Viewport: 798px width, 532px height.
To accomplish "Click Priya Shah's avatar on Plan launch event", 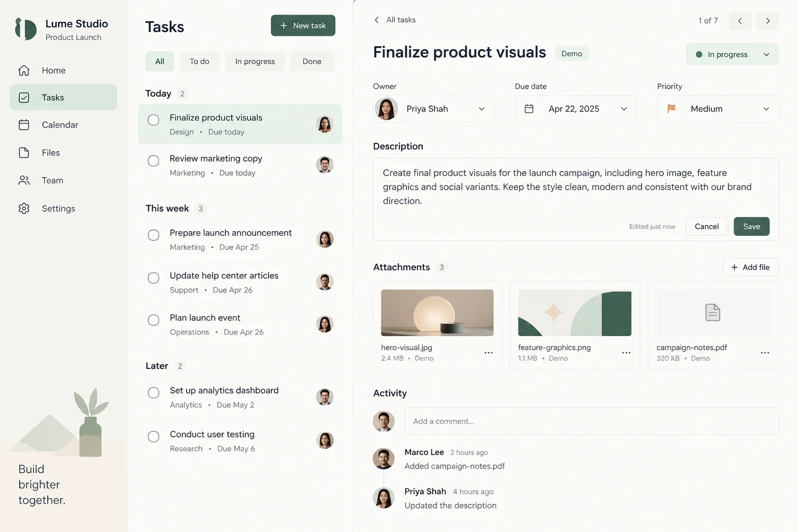I will coord(325,324).
